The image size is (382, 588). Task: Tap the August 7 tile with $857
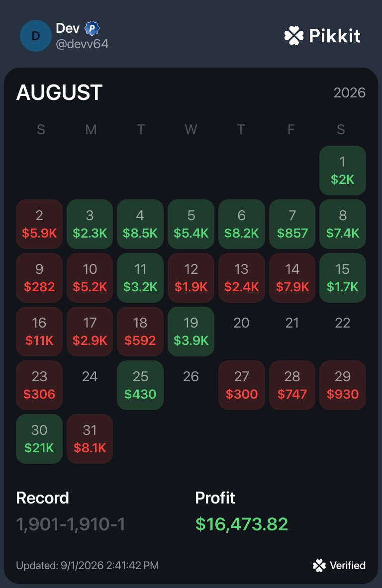click(292, 224)
